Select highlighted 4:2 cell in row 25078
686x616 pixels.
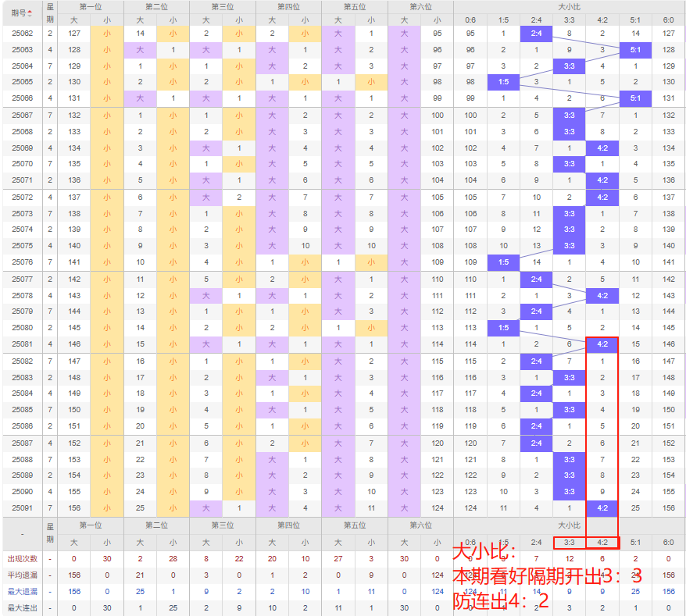[x=602, y=296]
